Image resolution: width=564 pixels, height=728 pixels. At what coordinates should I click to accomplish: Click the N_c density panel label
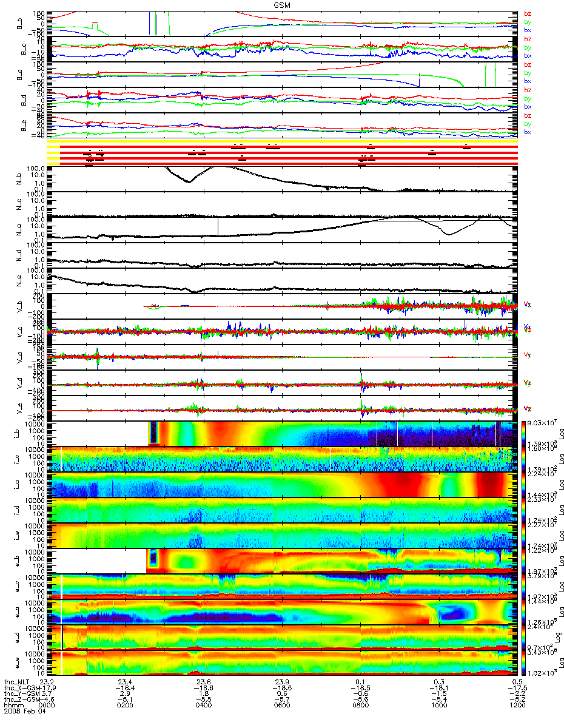point(18,204)
